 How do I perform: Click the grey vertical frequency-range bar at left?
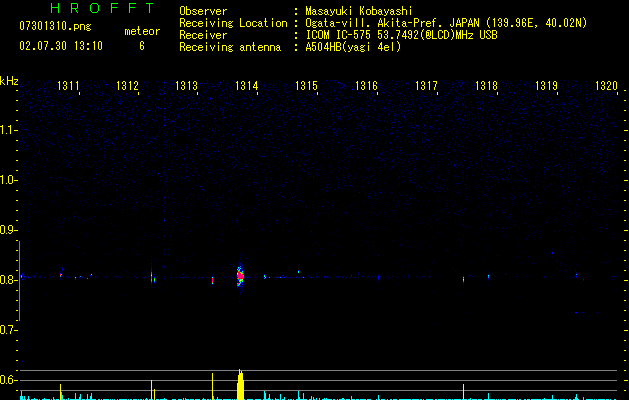click(x=19, y=281)
